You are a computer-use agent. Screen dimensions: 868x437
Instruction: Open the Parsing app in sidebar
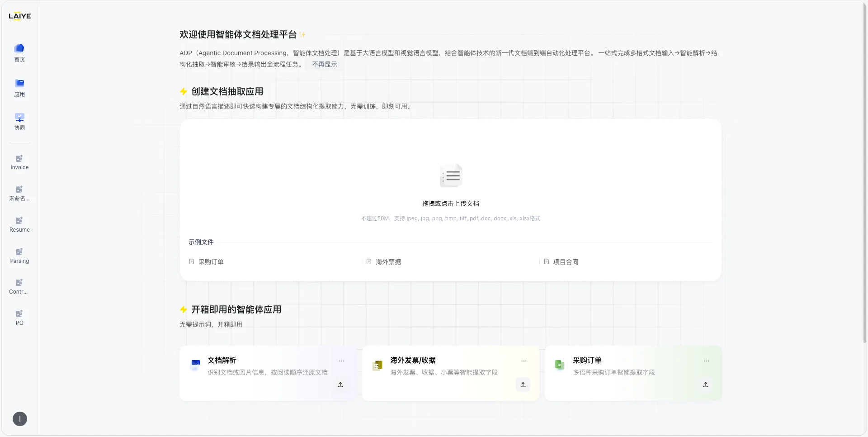click(19, 256)
